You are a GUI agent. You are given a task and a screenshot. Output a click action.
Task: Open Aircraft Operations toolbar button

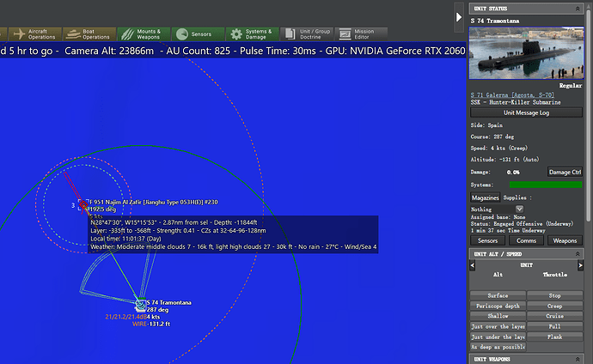coord(34,34)
